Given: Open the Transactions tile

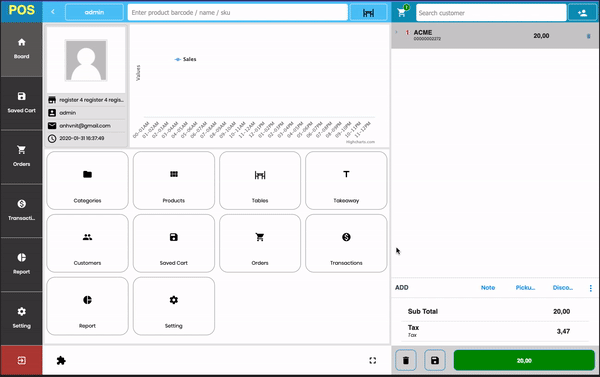Looking at the screenshot, I should [x=346, y=243].
